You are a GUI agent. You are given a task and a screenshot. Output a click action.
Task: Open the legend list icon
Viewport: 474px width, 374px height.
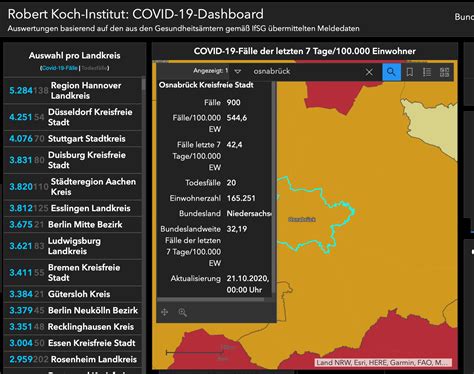click(x=427, y=72)
